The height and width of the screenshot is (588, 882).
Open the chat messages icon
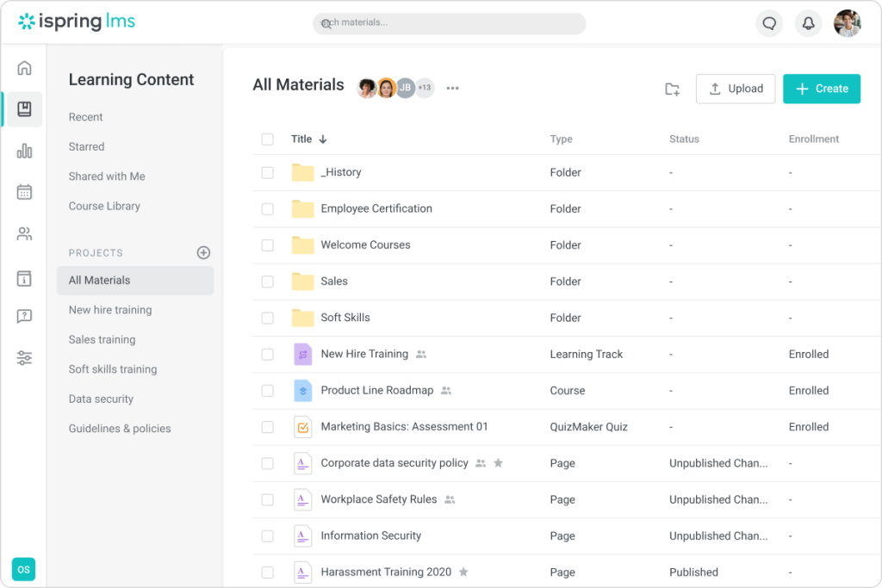(x=769, y=23)
